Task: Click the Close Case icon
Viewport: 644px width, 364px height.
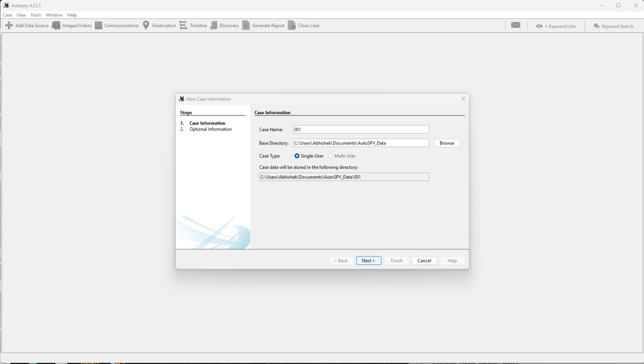Action: [x=292, y=26]
